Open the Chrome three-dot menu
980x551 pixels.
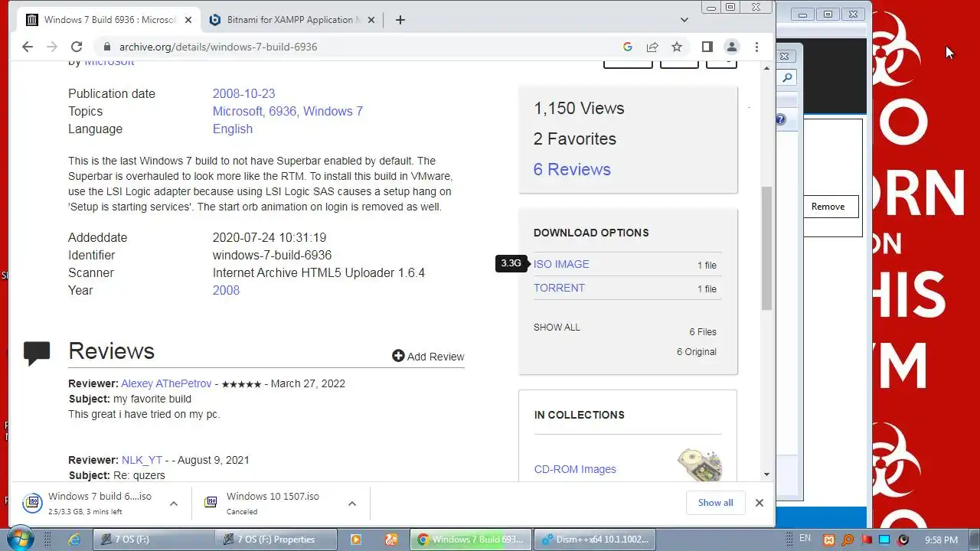pyautogui.click(x=756, y=47)
